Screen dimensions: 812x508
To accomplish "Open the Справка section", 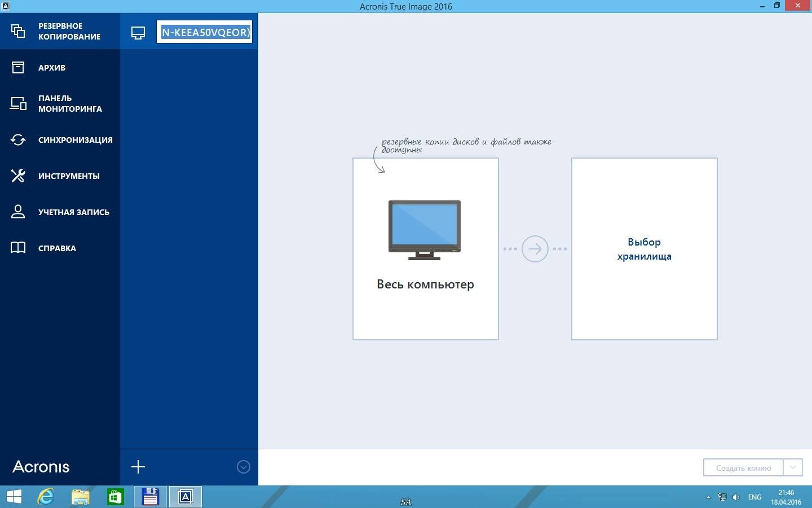I will point(60,248).
